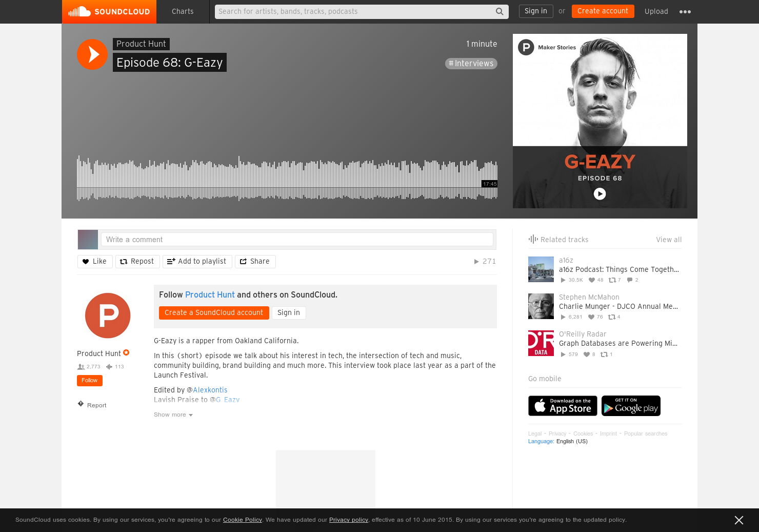Like the track with the heart button

(x=95, y=262)
